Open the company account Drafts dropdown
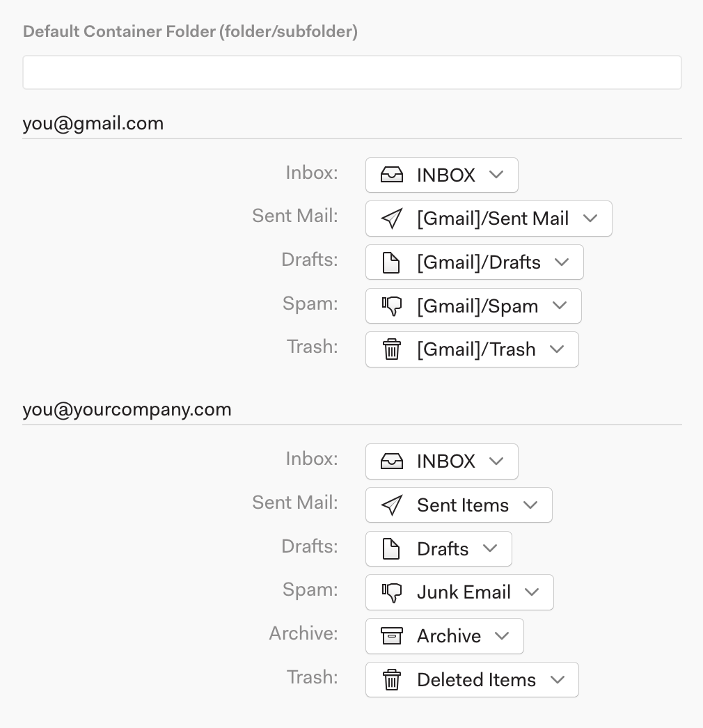Viewport: 703px width, 728px height. tap(439, 549)
